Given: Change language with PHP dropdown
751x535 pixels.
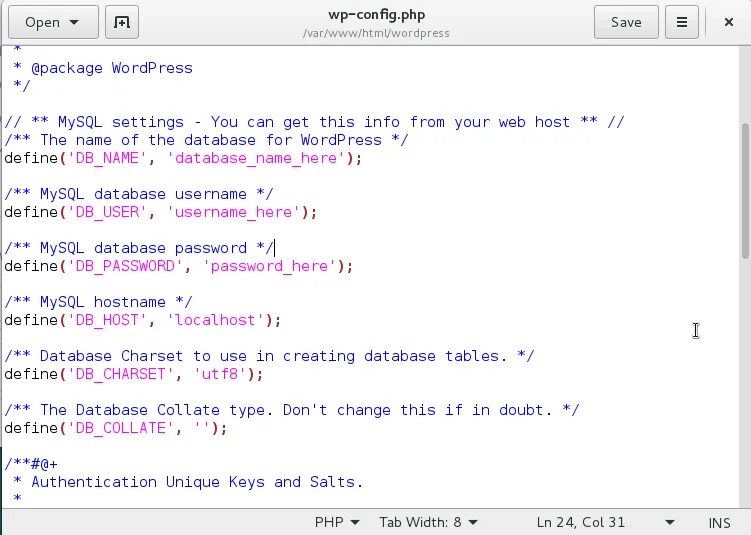Looking at the screenshot, I should pyautogui.click(x=337, y=522).
